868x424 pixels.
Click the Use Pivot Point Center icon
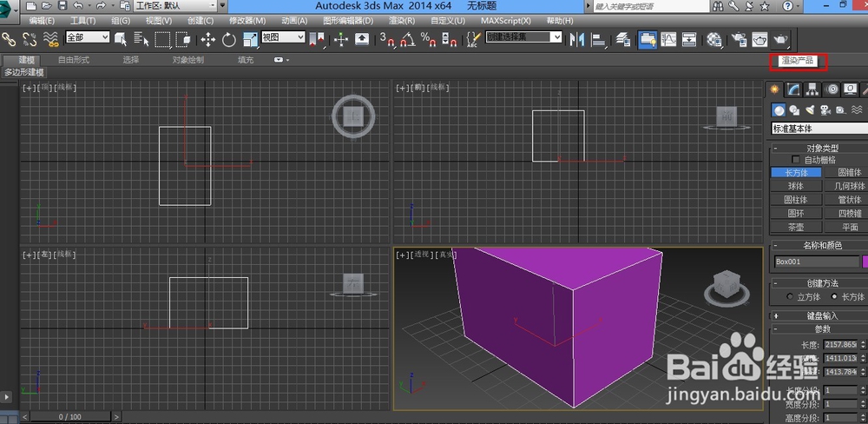click(x=317, y=39)
